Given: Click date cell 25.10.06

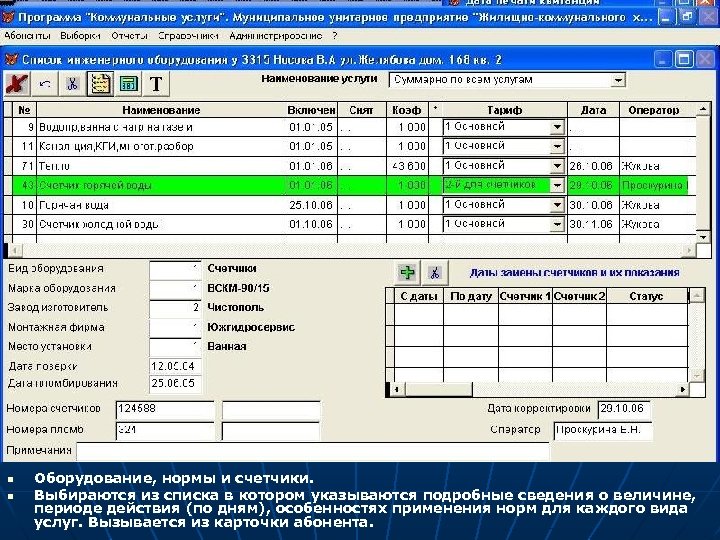Looking at the screenshot, I should click(311, 205).
